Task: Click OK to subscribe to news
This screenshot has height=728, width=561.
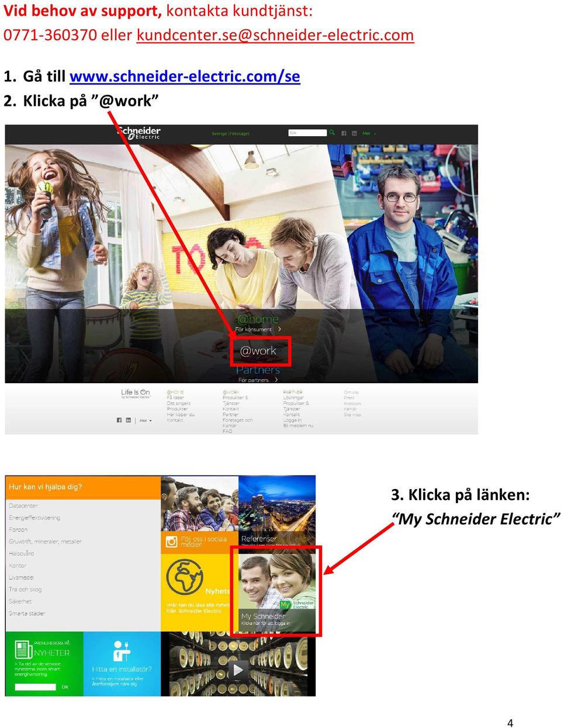Action: point(65,687)
